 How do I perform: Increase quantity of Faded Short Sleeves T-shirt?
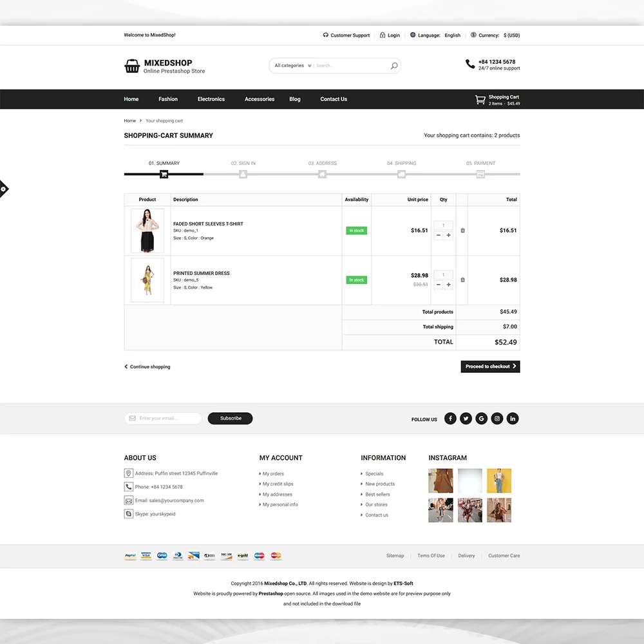coord(448,236)
